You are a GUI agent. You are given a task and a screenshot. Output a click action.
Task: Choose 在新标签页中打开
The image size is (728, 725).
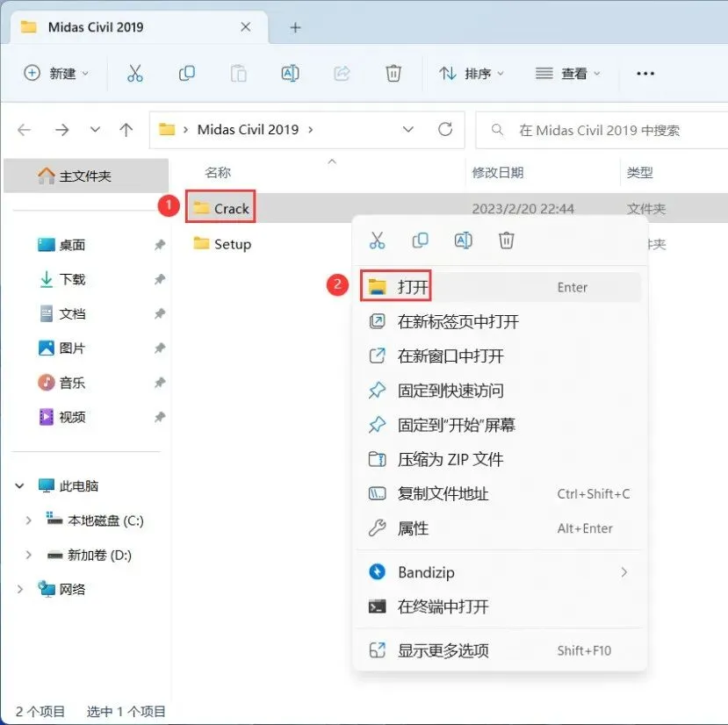click(x=501, y=321)
